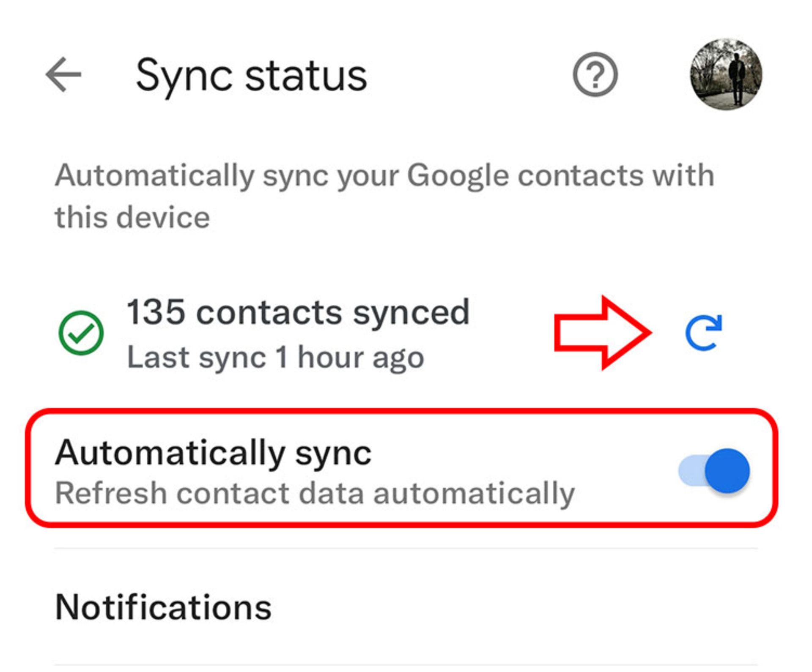Screen dimensions: 812x672
Task: Tap "135 contacts synced" text
Action: point(298,312)
